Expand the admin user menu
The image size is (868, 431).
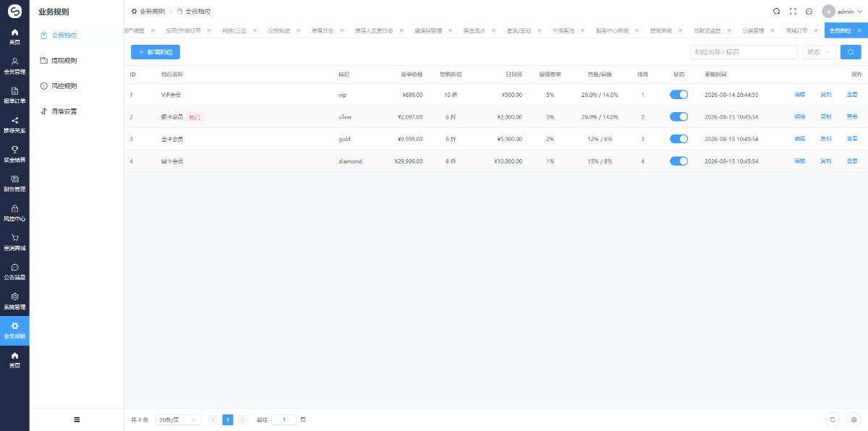coord(843,12)
